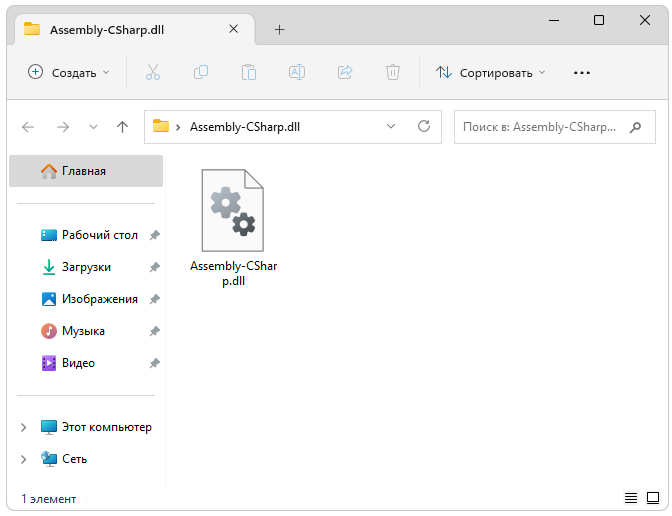Go back with the left arrow

[x=28, y=127]
